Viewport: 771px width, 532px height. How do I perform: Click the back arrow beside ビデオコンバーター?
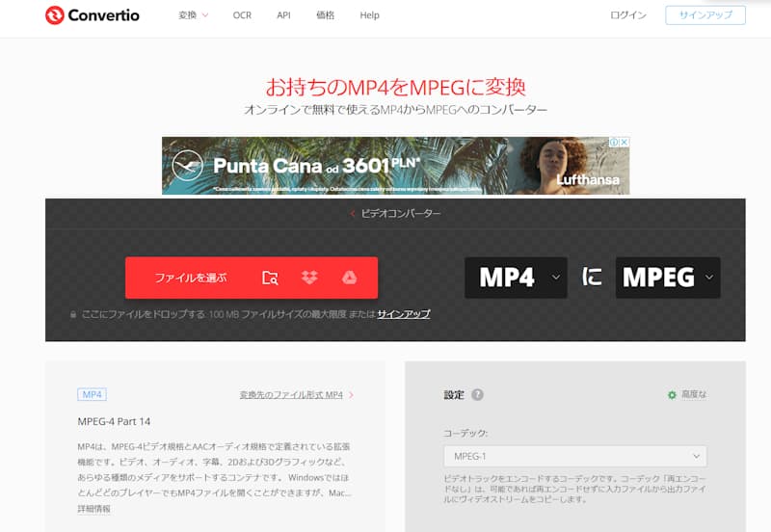353,213
